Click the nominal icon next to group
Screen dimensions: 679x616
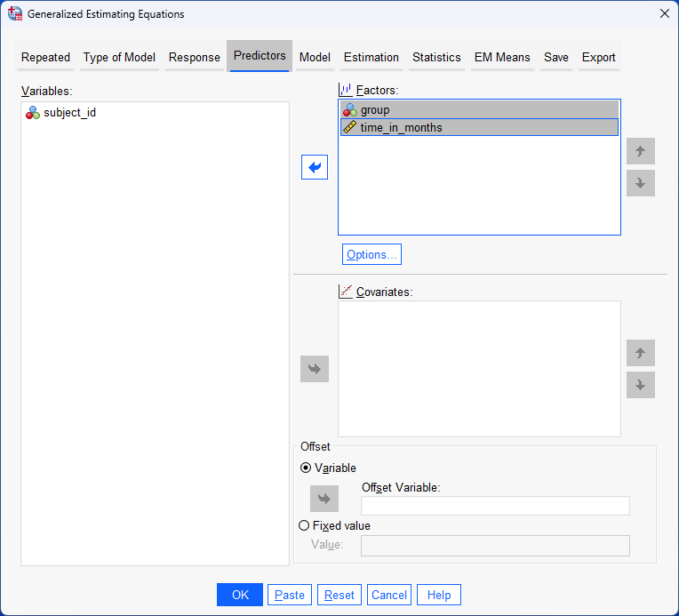pos(350,110)
